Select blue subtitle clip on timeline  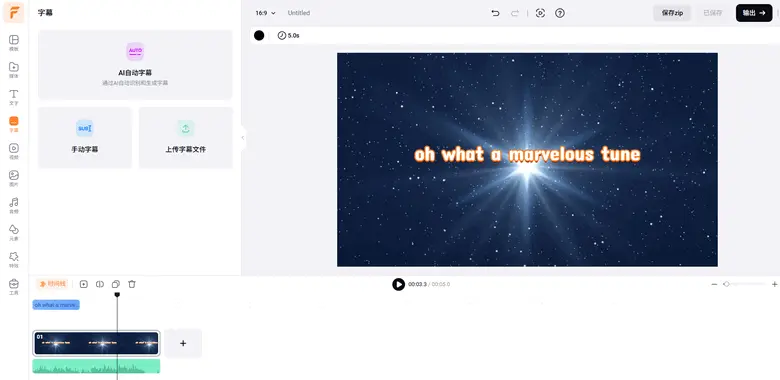(56, 305)
